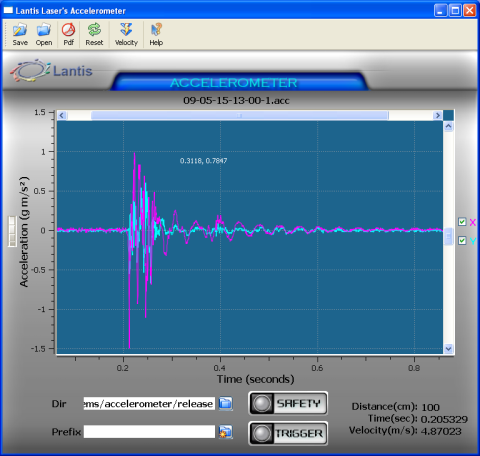The image size is (480, 456).
Task: Click the Save toolbar icon
Action: point(20,34)
